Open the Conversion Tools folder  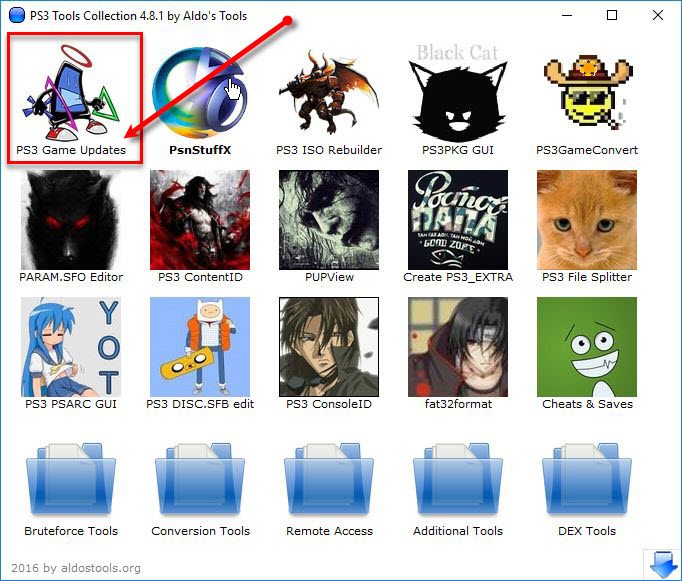tap(200, 478)
